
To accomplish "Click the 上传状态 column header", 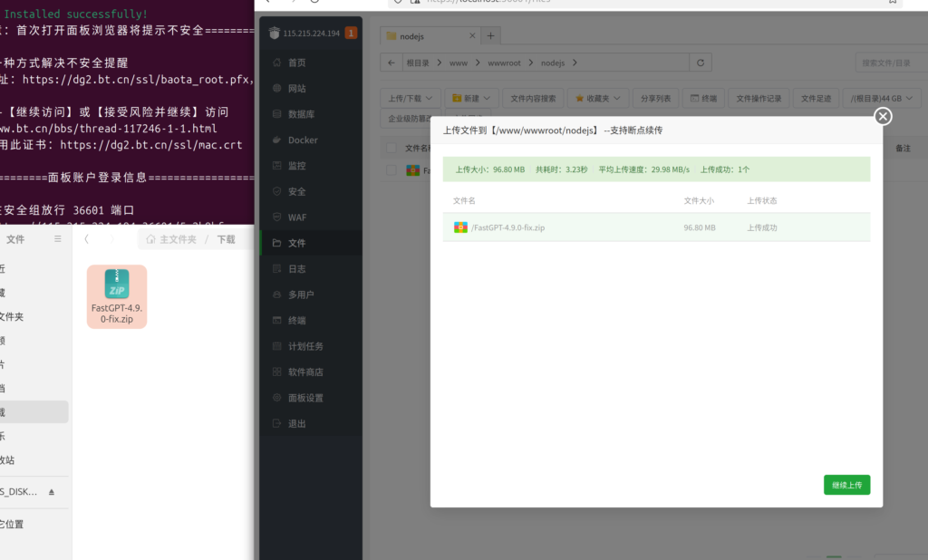I will click(761, 200).
